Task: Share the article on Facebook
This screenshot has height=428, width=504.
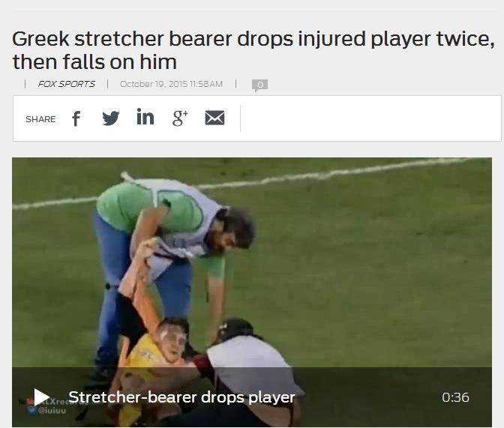Action: 76,118
